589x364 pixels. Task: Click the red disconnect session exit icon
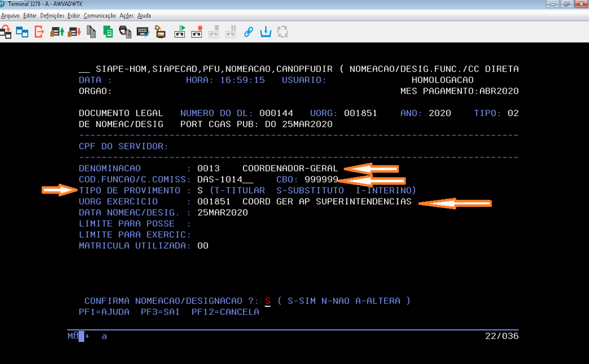tap(39, 31)
